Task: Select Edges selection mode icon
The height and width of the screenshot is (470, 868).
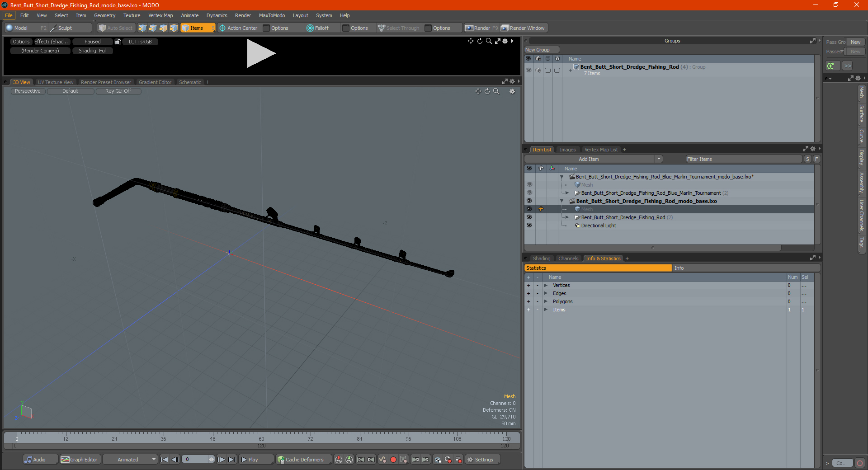Action: point(153,28)
